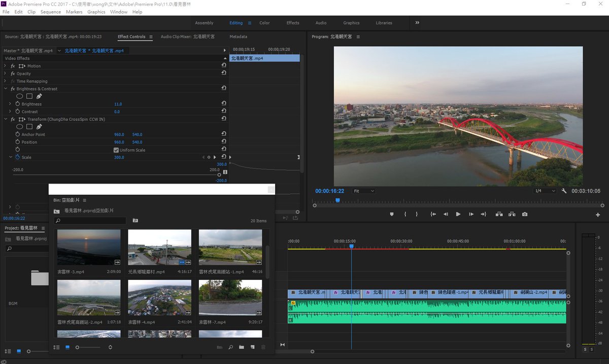Expand the Motion effect properties

pos(6,66)
